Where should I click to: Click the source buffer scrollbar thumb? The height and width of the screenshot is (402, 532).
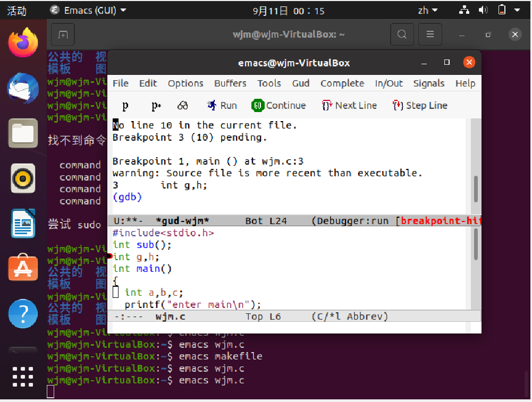pos(476,244)
